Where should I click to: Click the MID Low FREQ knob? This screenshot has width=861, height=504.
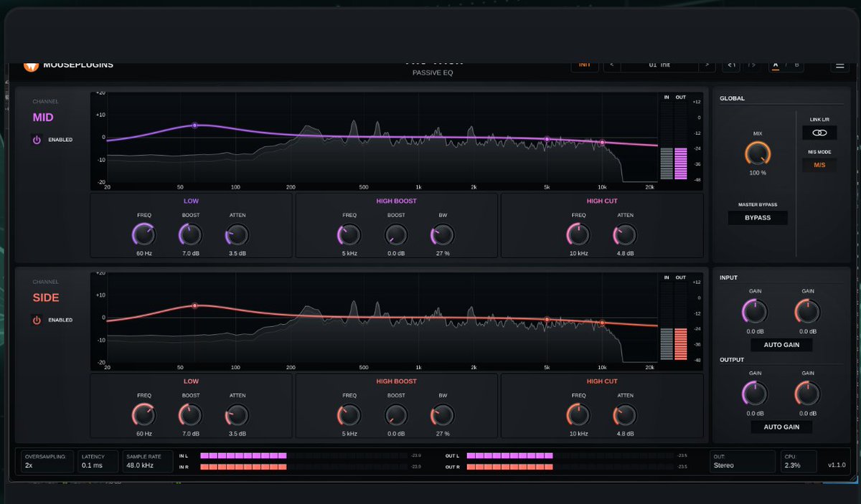pyautogui.click(x=144, y=234)
